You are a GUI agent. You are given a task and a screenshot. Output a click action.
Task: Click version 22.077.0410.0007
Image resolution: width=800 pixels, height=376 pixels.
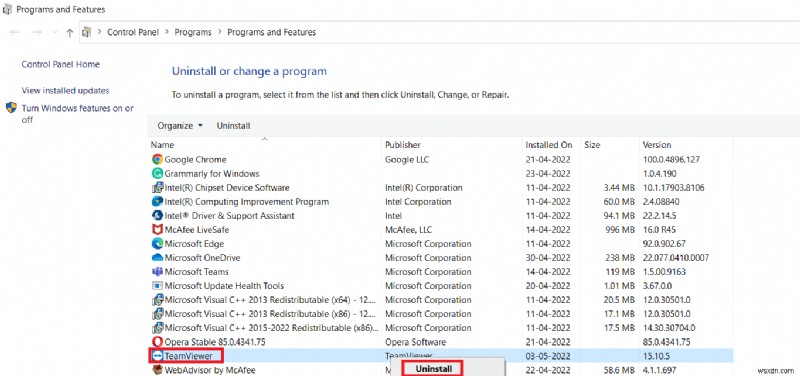click(676, 258)
